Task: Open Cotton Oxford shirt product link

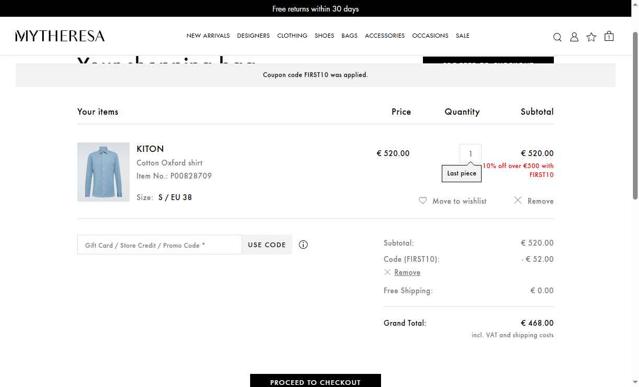Action: tap(170, 163)
